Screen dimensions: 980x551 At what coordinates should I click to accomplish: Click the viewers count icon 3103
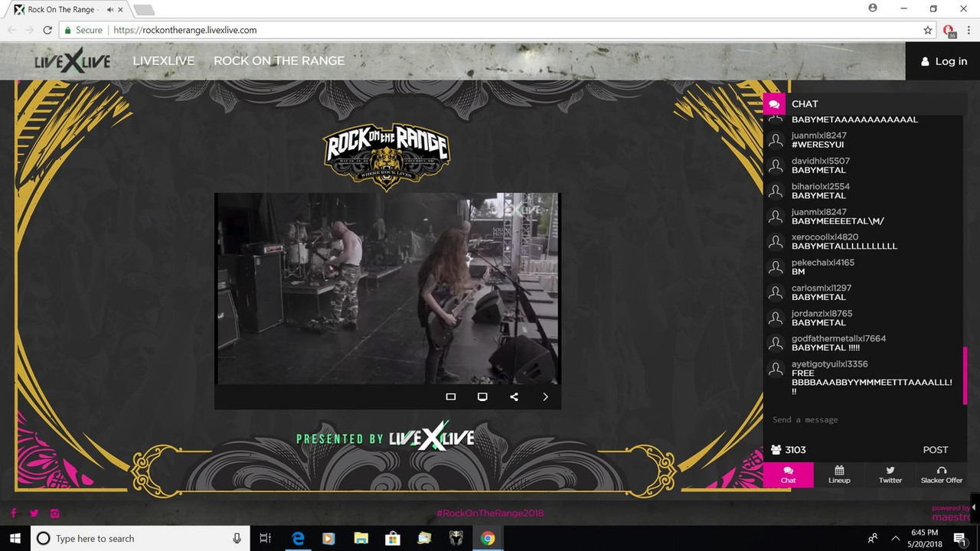[x=776, y=450]
